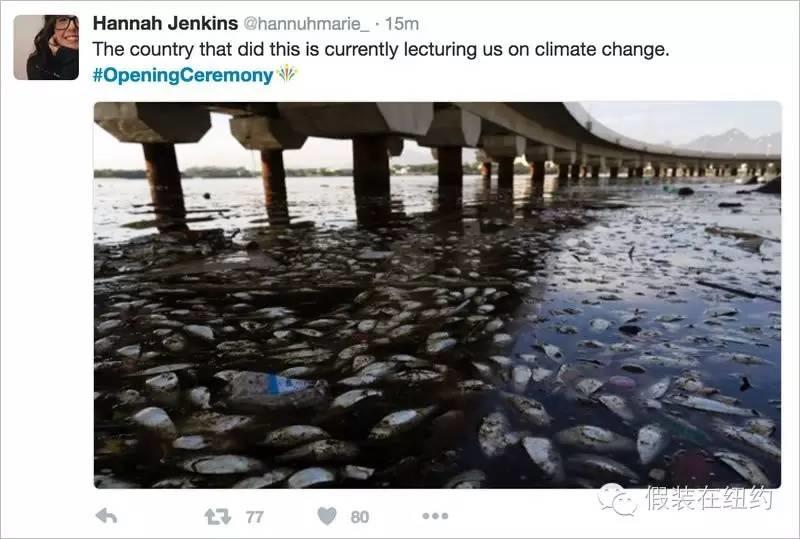Click the tweet text about climate change
This screenshot has width=800, height=539.
[x=380, y=49]
